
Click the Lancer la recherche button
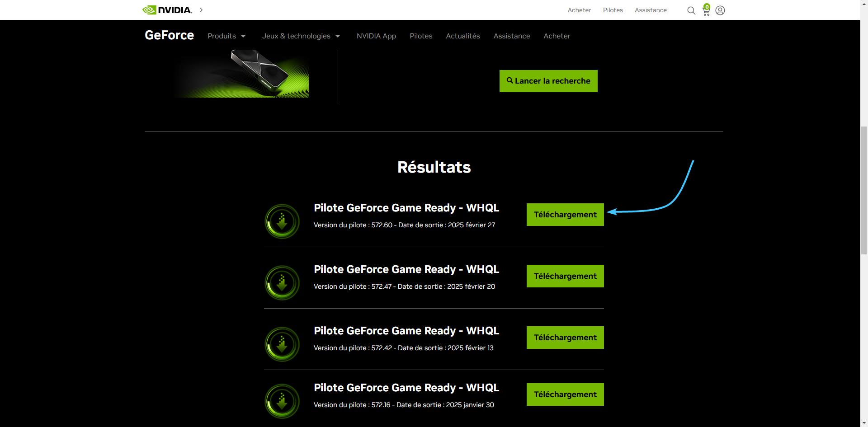[548, 81]
